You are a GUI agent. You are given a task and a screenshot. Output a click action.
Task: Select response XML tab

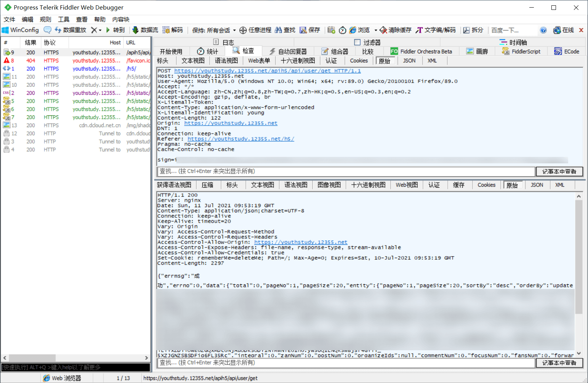pos(560,185)
